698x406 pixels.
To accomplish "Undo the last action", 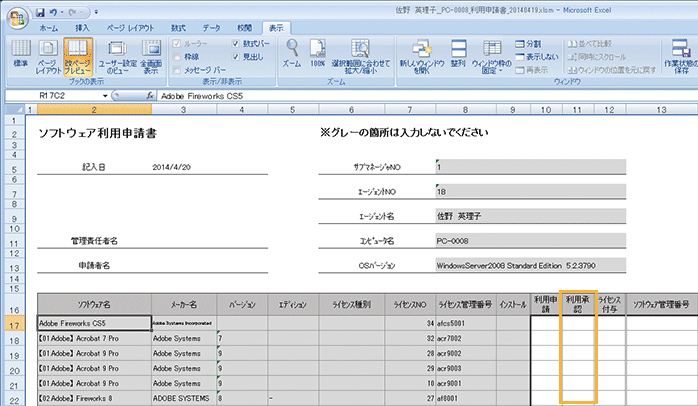I will tap(53, 12).
